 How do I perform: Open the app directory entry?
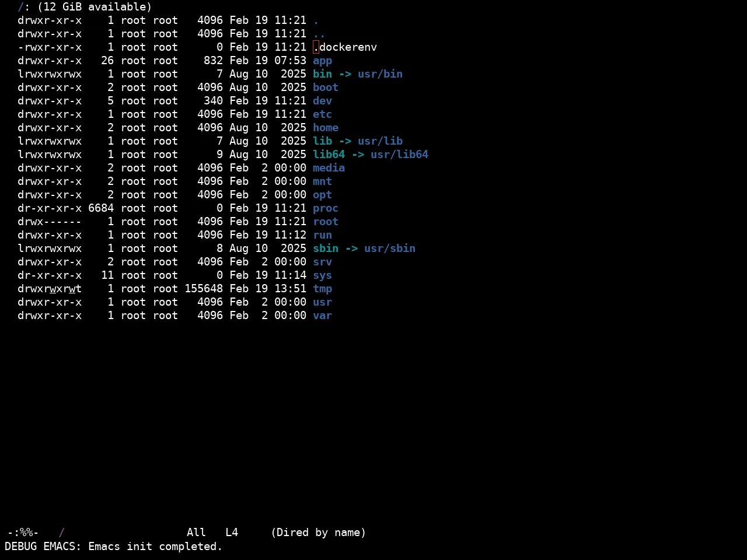[322, 61]
